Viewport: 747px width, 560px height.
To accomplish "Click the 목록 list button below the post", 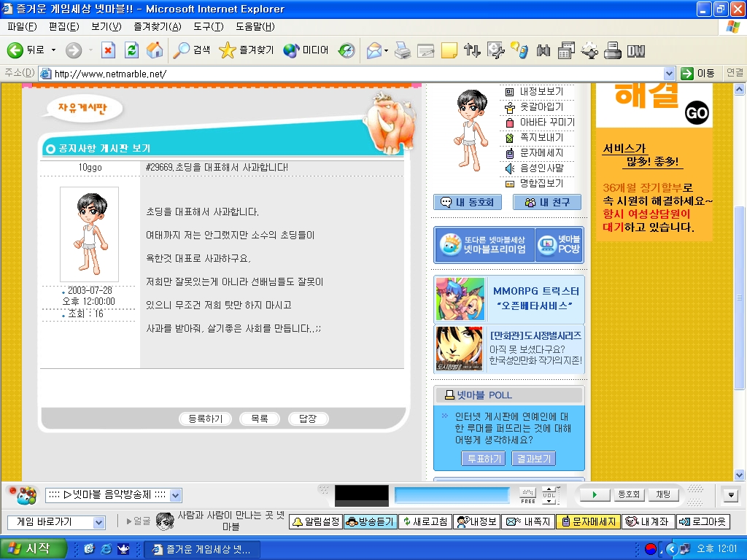I will pos(259,419).
